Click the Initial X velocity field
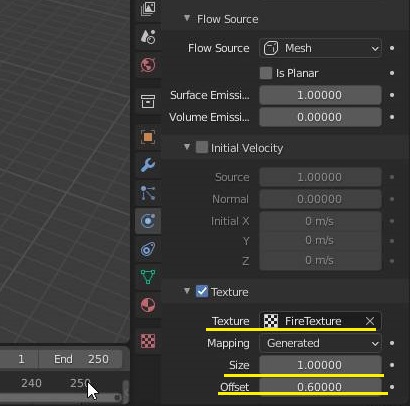The height and width of the screenshot is (406, 410). click(x=320, y=221)
